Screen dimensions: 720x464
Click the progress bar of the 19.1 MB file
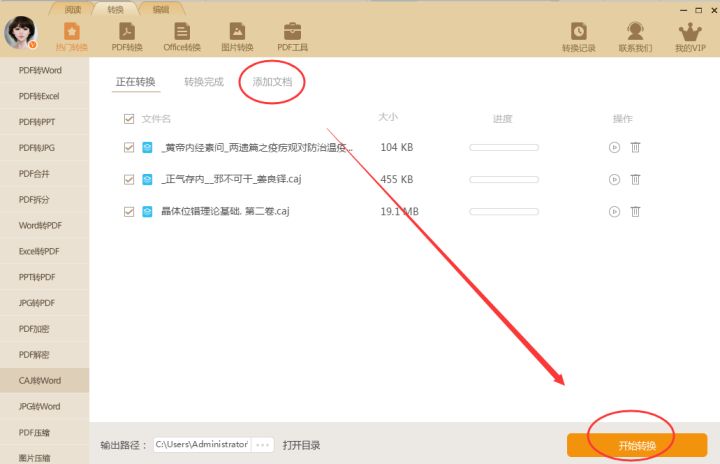tap(504, 212)
